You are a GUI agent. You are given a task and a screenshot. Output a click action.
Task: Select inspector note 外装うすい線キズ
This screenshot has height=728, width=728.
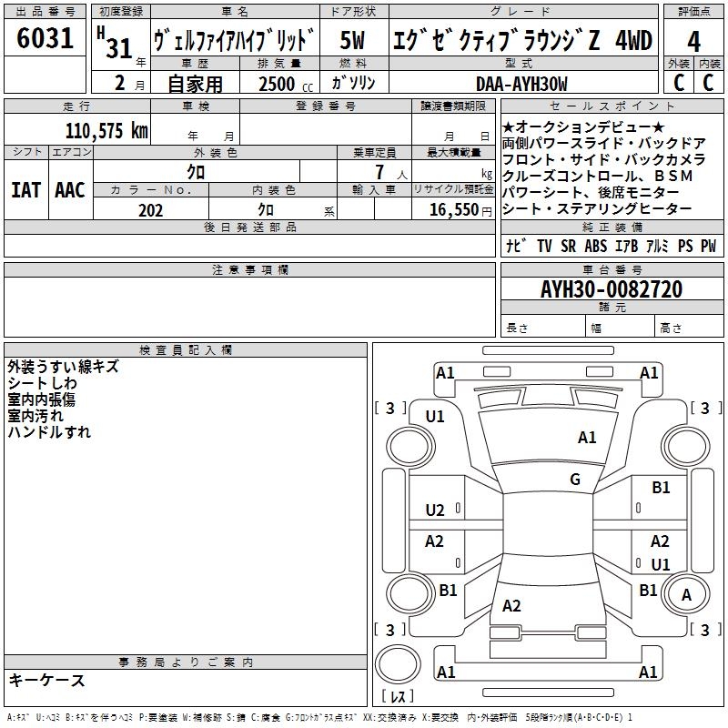tap(63, 367)
